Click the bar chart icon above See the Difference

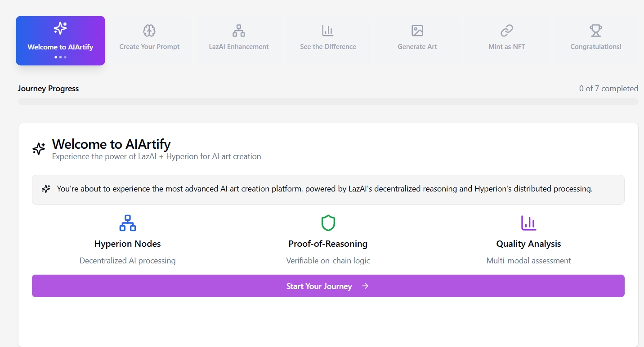click(x=327, y=30)
